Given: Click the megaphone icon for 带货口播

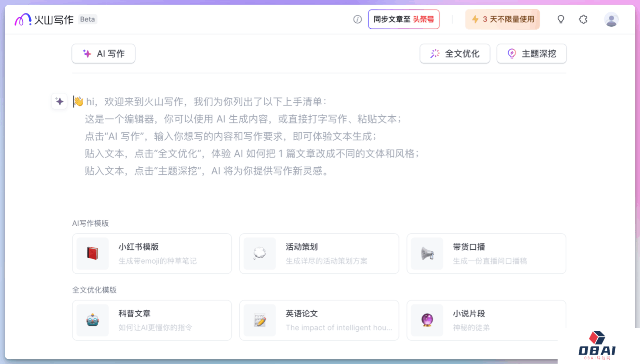Looking at the screenshot, I should click(x=427, y=253).
